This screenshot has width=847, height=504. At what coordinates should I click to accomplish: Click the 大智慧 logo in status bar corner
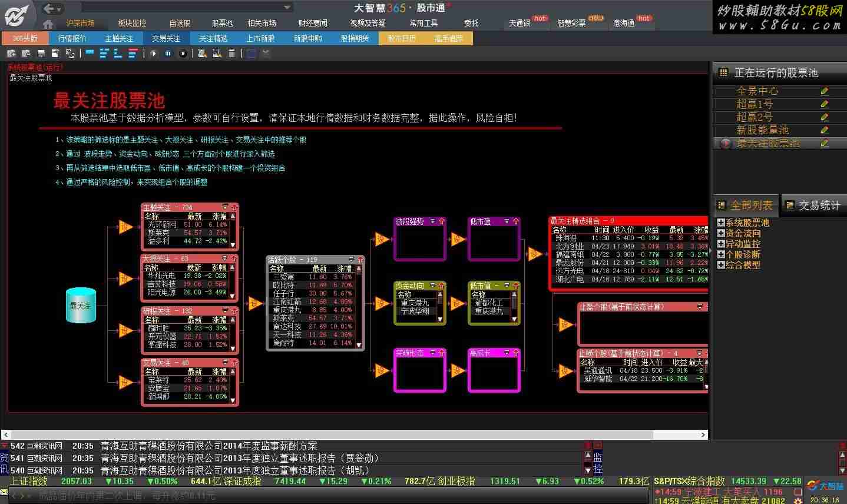pos(825,486)
